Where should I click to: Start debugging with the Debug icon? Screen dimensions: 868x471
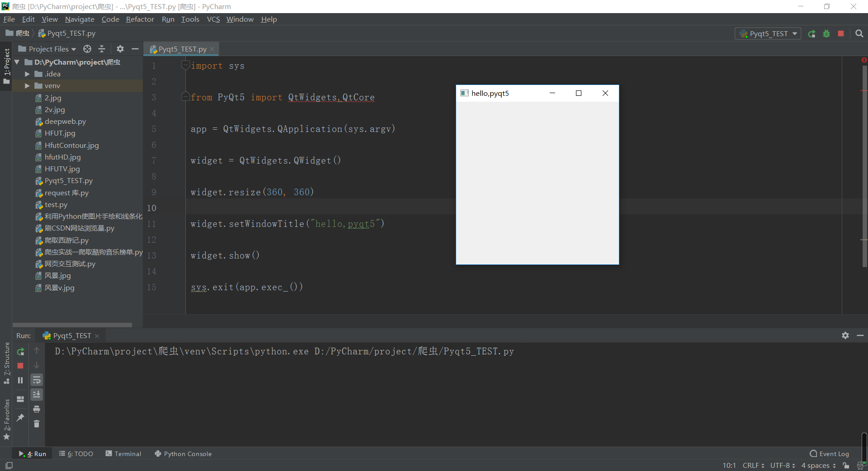pyautogui.click(x=827, y=33)
